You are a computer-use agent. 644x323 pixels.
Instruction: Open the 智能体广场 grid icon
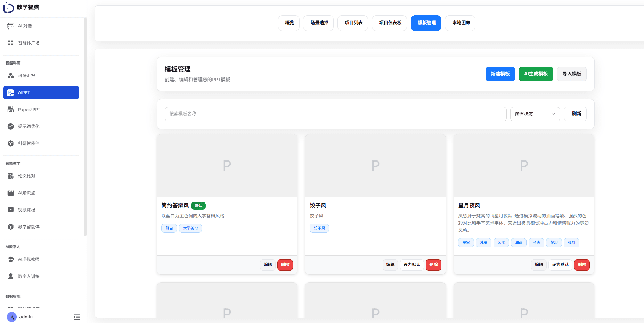(11, 43)
